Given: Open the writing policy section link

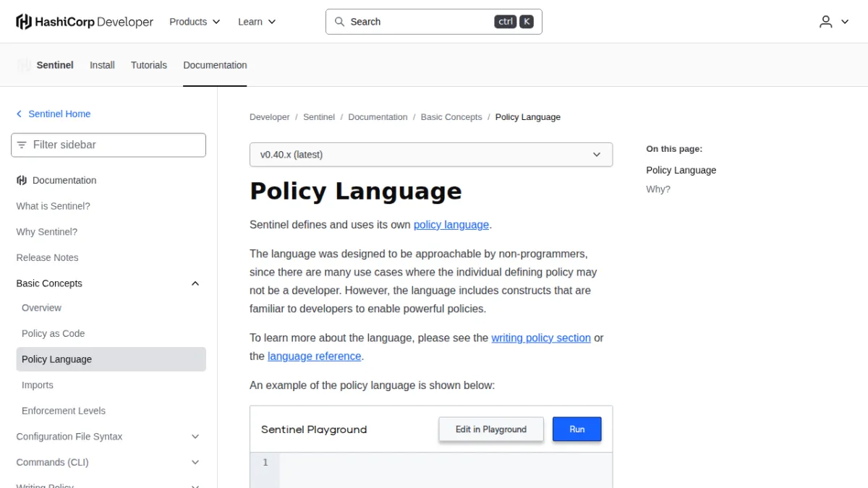Looking at the screenshot, I should (541, 338).
